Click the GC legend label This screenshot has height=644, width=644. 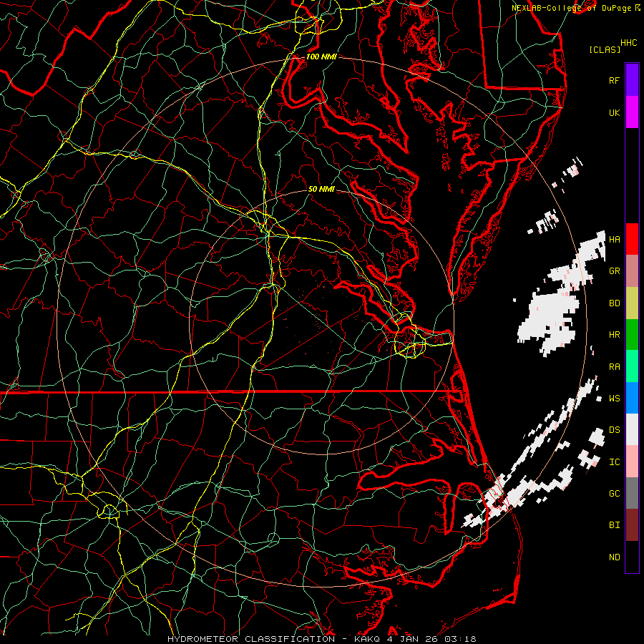[x=614, y=493]
